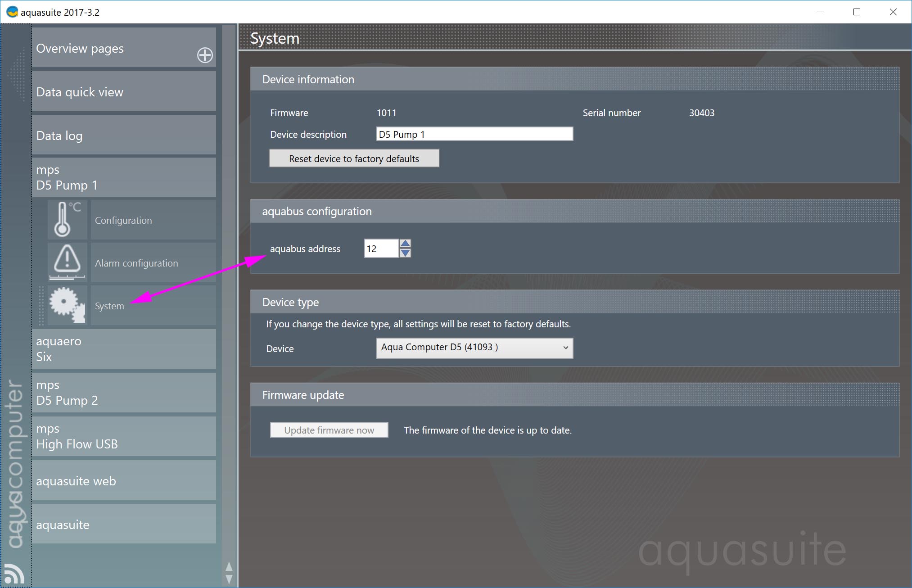Minimize the aquasuite window
This screenshot has height=588, width=912.
point(820,12)
